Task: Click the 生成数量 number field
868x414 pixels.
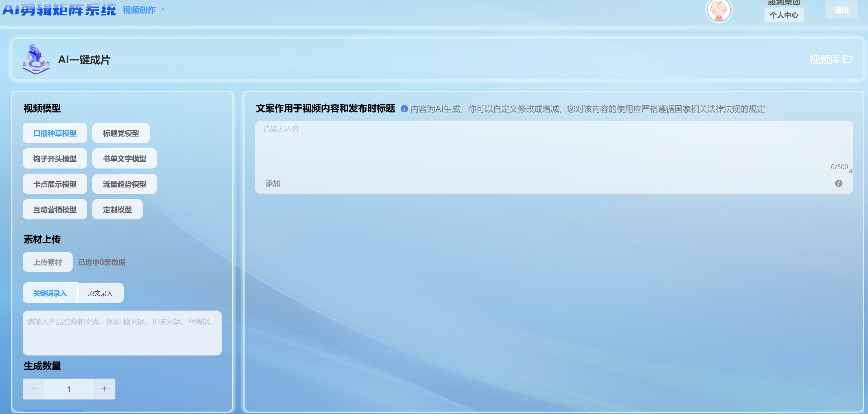Action: (69, 389)
